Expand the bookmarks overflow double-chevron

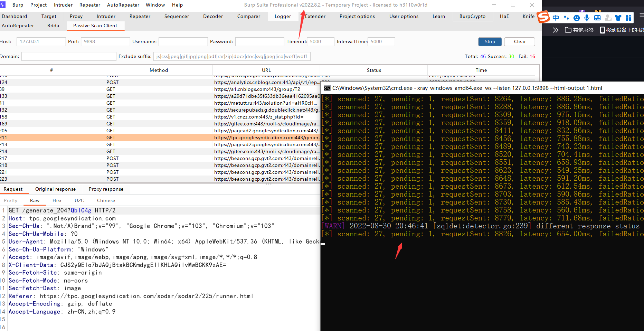[x=556, y=30]
